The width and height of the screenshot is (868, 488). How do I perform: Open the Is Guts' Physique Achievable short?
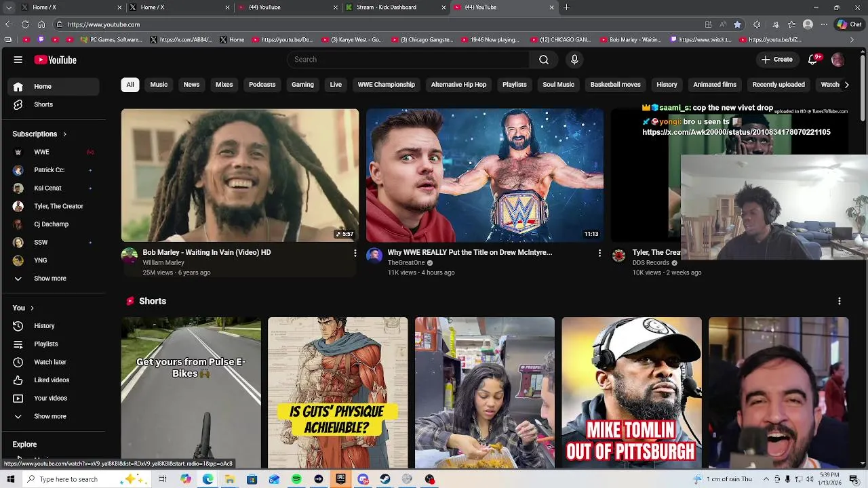(x=338, y=393)
